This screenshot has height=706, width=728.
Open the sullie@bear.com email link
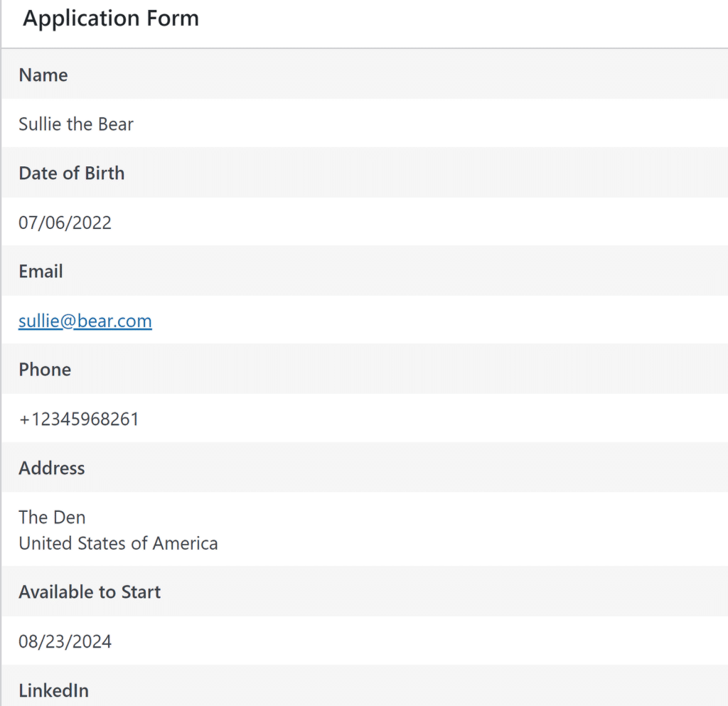point(85,321)
